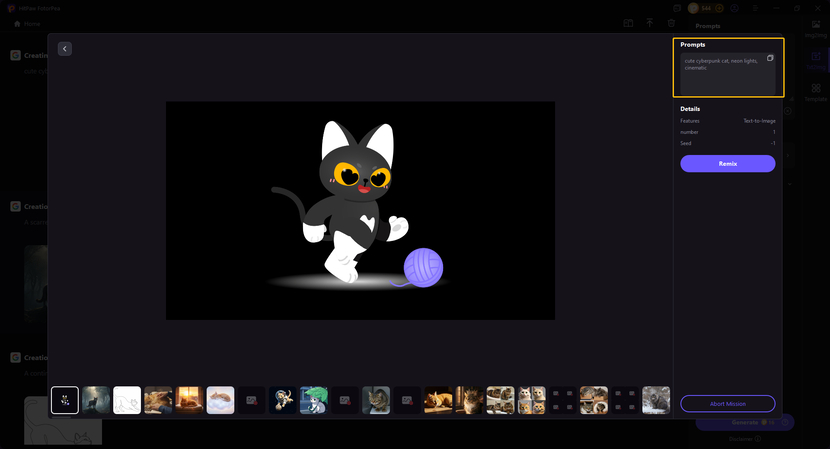
Task: Open the kitten sleeping on hand thumbnail
Action: 158,400
